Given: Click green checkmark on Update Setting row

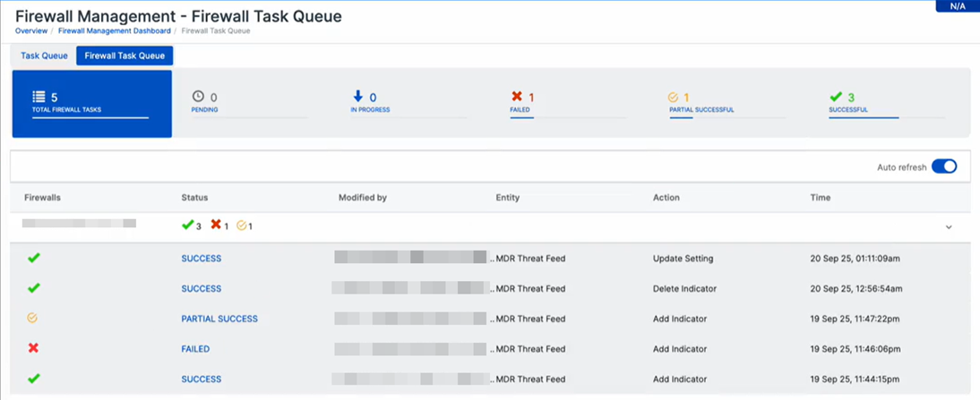Looking at the screenshot, I should click(x=34, y=259).
